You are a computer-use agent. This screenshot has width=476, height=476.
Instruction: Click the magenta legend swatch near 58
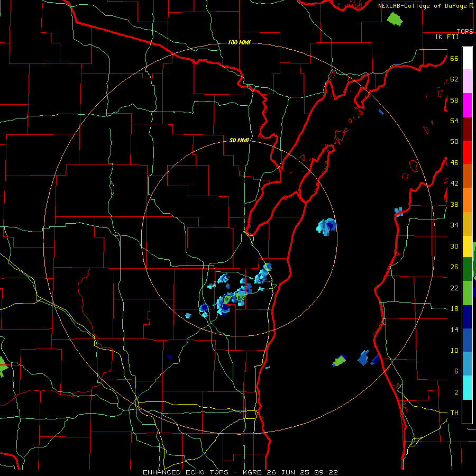pyautogui.click(x=467, y=105)
